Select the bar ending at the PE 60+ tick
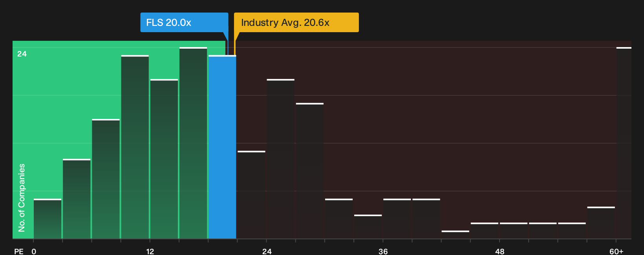This screenshot has height=255, width=644. pos(601,223)
